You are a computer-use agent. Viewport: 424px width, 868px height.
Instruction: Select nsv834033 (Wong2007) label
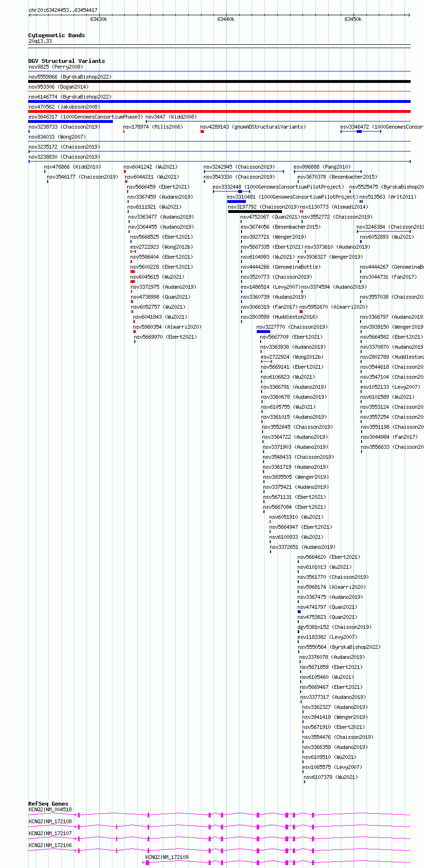pyautogui.click(x=57, y=137)
